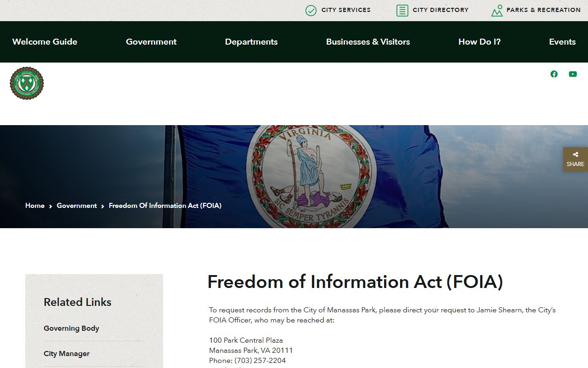The width and height of the screenshot is (588, 368).
Task: Click the Virginia state flag banner image
Action: point(294,177)
